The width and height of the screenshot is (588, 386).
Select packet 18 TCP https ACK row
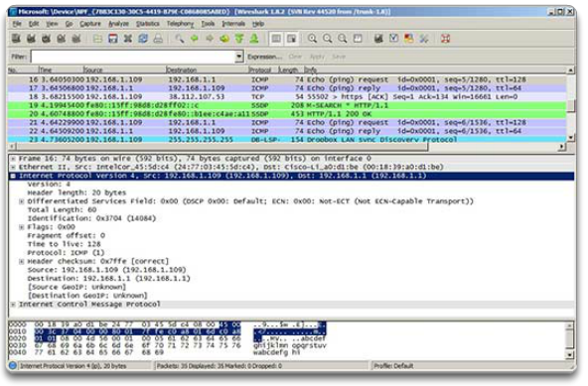coord(287,96)
